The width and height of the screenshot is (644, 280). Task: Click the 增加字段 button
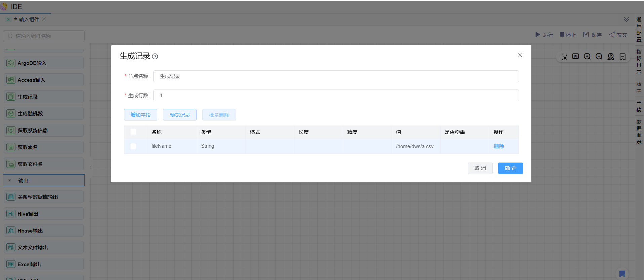(x=140, y=115)
